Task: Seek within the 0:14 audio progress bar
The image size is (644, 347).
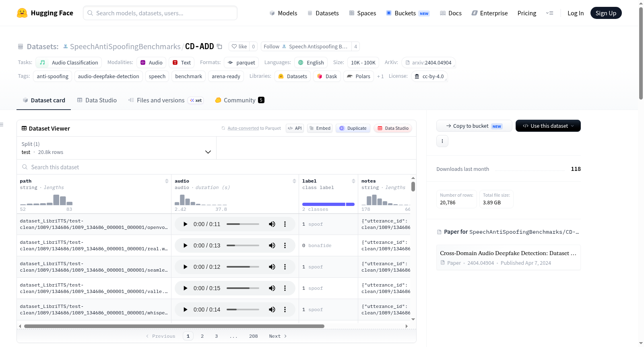Action: click(243, 310)
